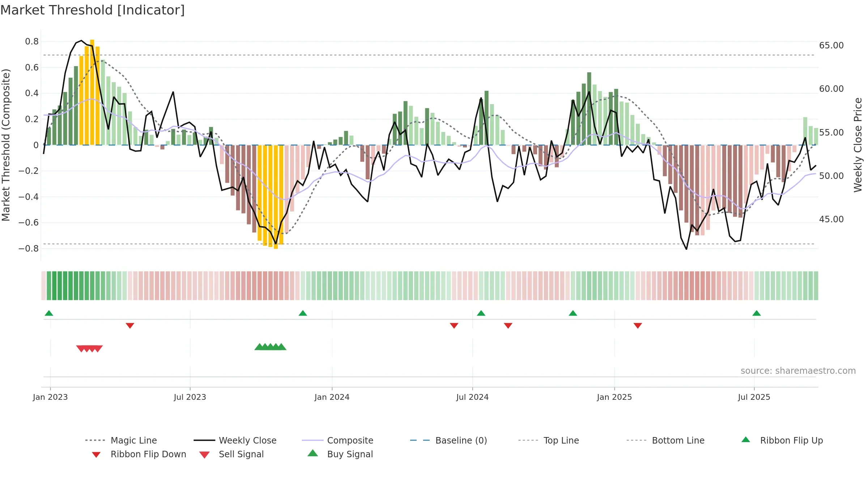Click the Market Threshold (Composite) axis title
868x488 pixels.
coord(6,145)
